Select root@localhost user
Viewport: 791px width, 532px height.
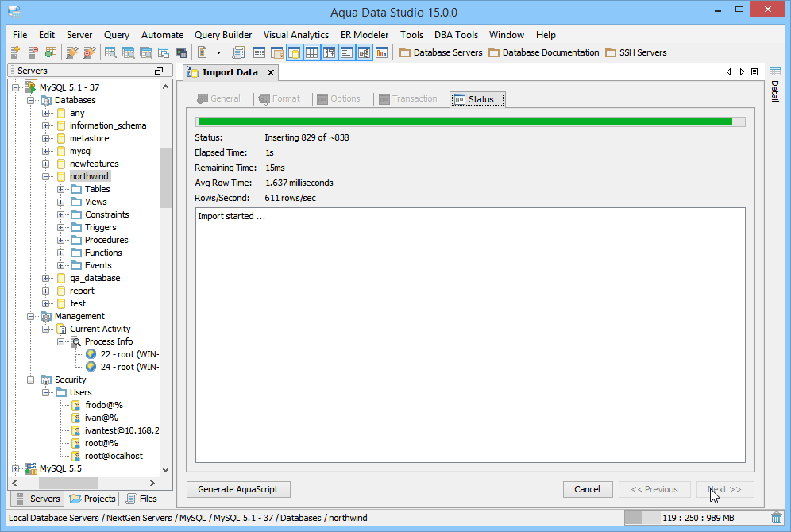(x=114, y=456)
